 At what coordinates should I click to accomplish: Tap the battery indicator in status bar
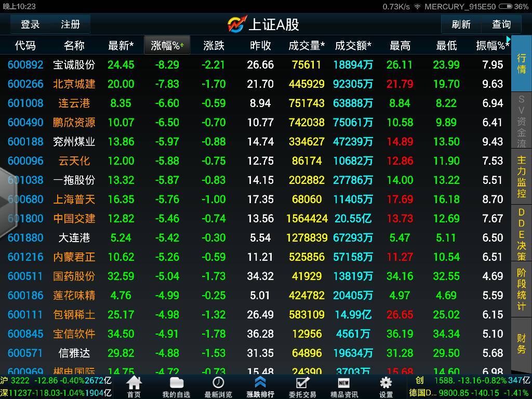tap(506, 6)
